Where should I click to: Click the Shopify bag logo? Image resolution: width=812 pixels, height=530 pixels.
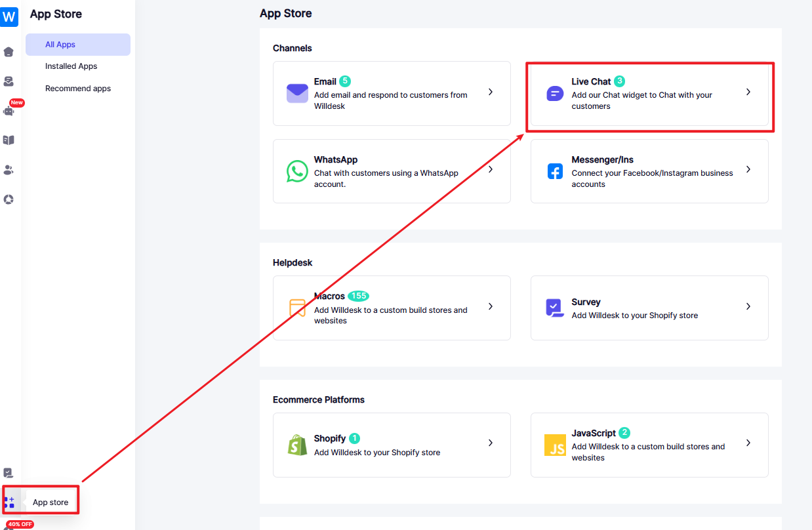pos(298,445)
